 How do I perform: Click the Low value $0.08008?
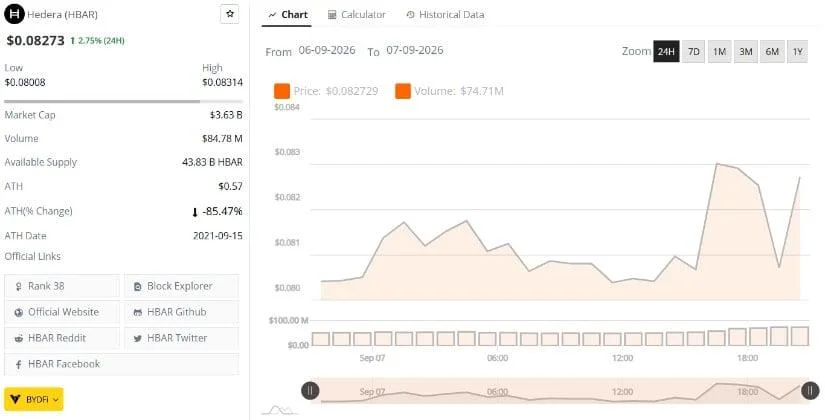(25, 83)
